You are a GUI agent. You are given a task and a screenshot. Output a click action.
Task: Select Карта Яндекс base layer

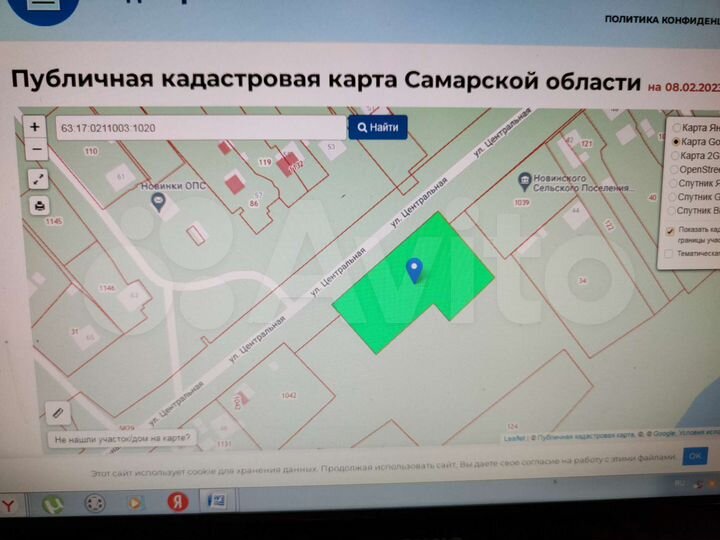pyautogui.click(x=675, y=128)
